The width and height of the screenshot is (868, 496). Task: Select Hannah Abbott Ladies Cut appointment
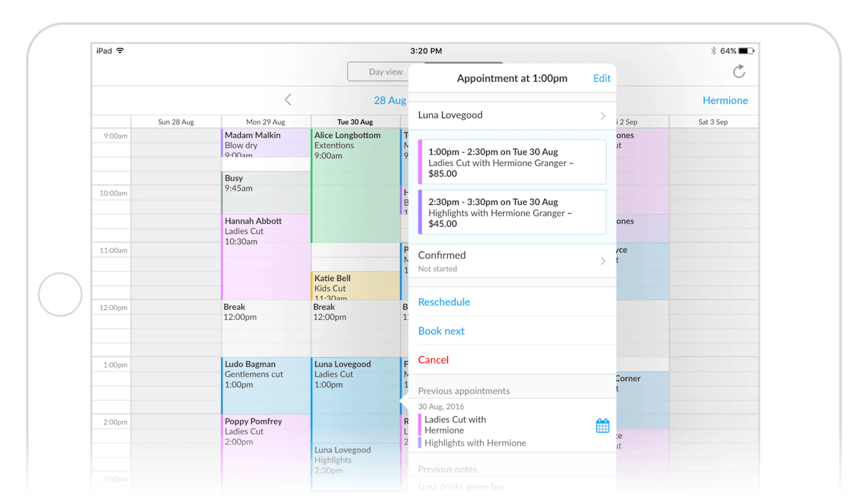click(266, 257)
